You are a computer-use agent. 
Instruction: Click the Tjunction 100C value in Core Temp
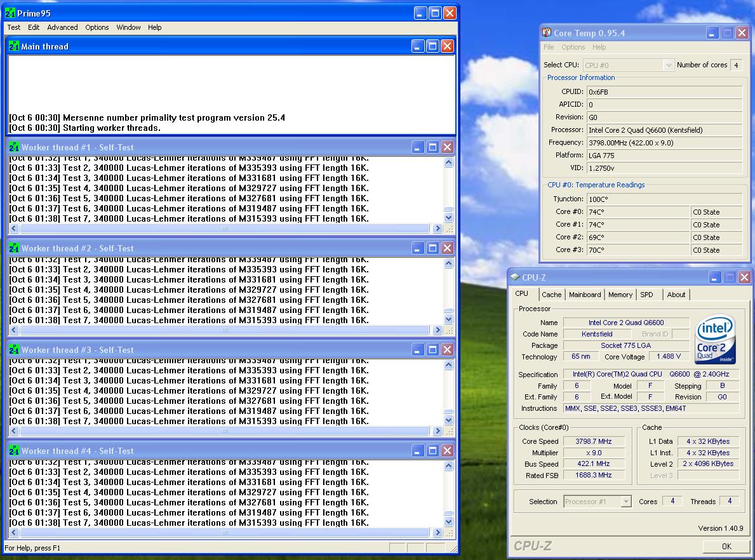click(x=664, y=199)
